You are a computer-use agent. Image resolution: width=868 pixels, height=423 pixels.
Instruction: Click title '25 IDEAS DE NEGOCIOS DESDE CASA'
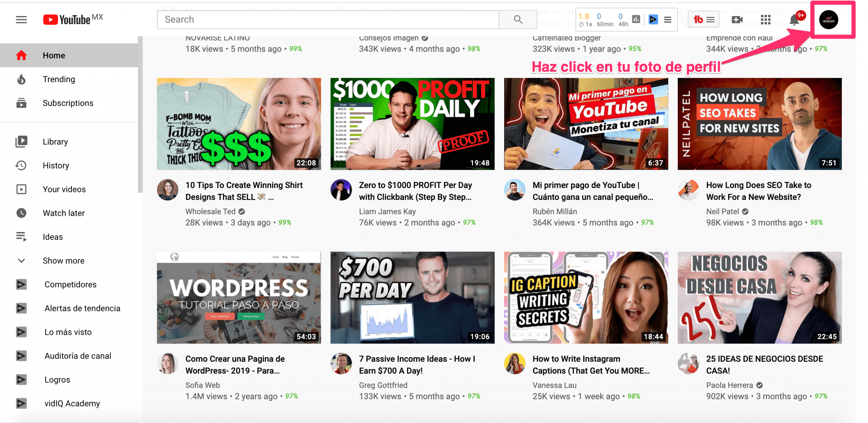[x=765, y=365]
